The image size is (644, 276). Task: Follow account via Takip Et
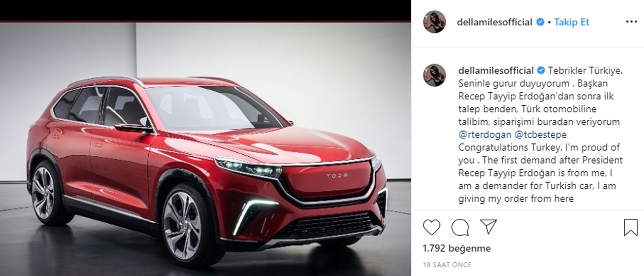point(572,22)
